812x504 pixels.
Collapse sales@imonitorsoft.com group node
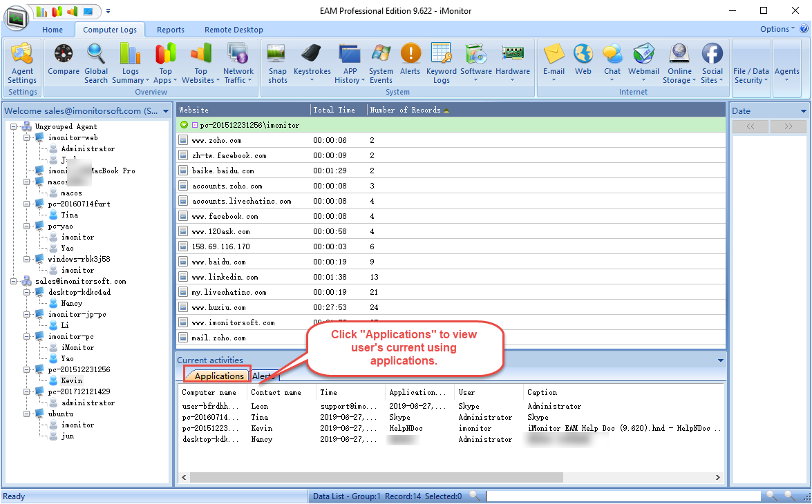click(x=13, y=281)
